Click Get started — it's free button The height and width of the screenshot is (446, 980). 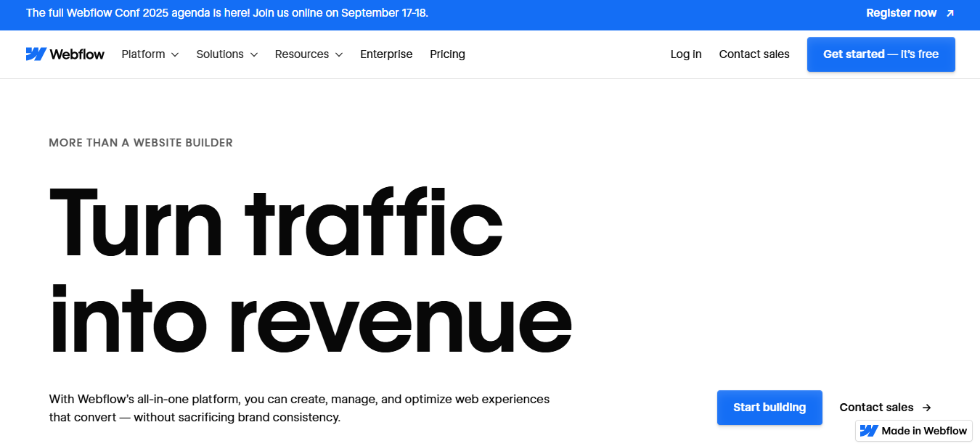[x=881, y=54]
